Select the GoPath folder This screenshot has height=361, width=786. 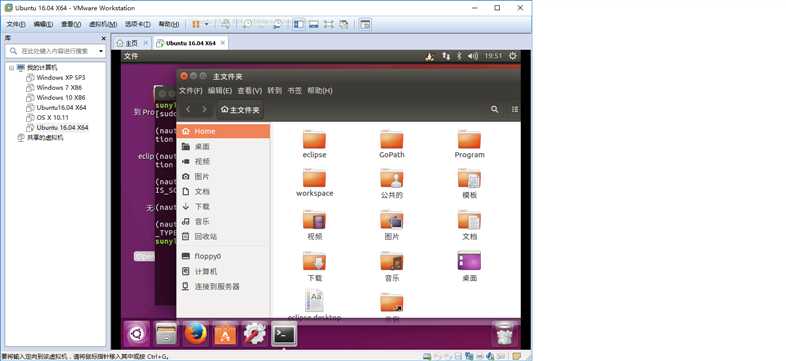391,144
